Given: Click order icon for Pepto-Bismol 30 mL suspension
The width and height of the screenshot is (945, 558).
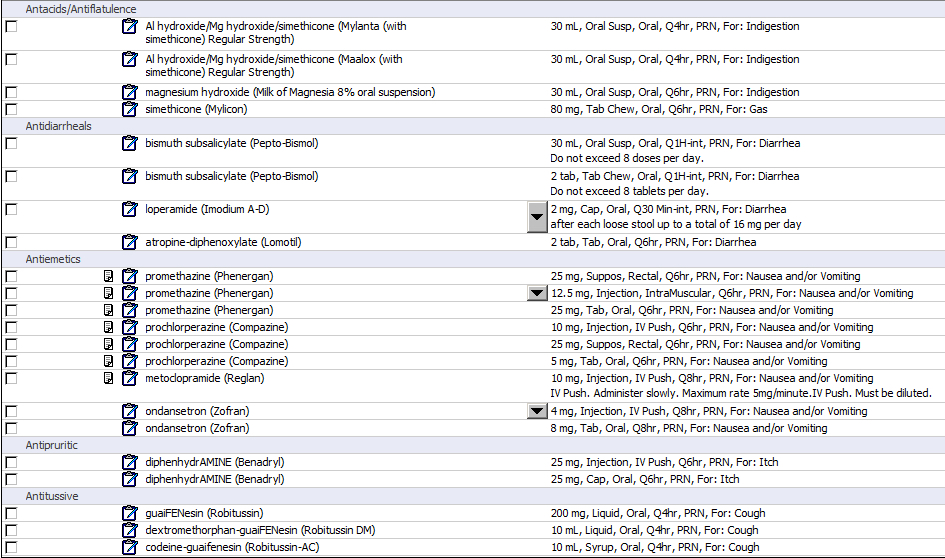Looking at the screenshot, I should tap(130, 143).
